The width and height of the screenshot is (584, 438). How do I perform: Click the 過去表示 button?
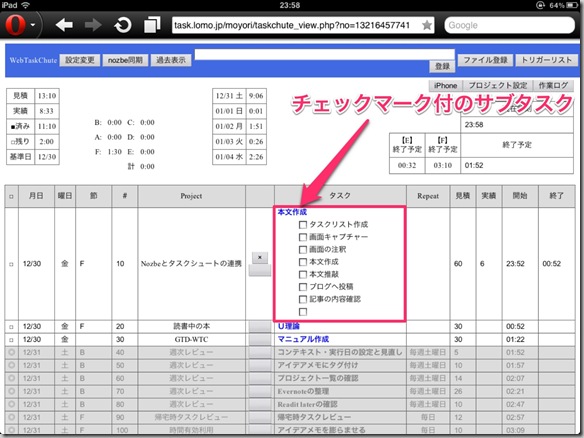(171, 60)
